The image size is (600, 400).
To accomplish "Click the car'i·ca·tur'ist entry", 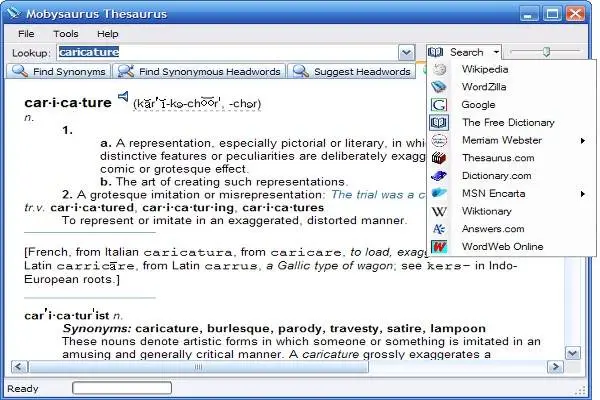I will point(67,315).
